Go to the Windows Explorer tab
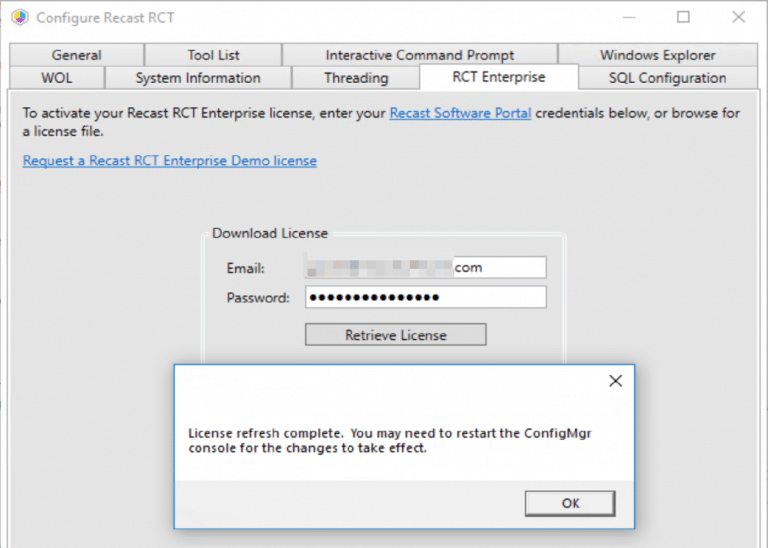This screenshot has width=768, height=548. 657,55
